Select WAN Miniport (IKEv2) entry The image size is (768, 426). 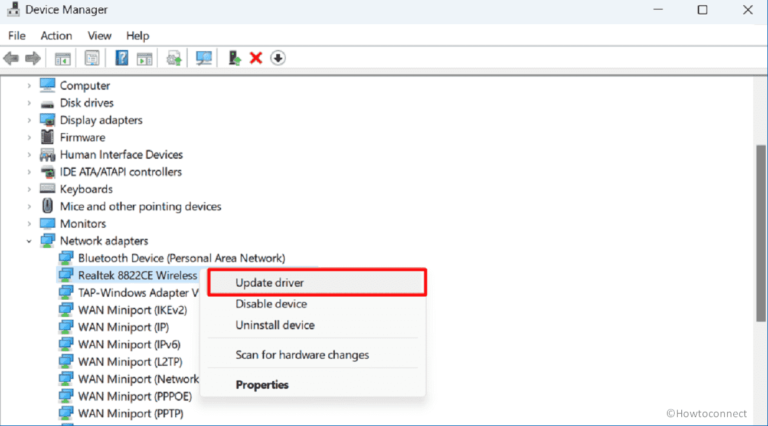pyautogui.click(x=133, y=310)
